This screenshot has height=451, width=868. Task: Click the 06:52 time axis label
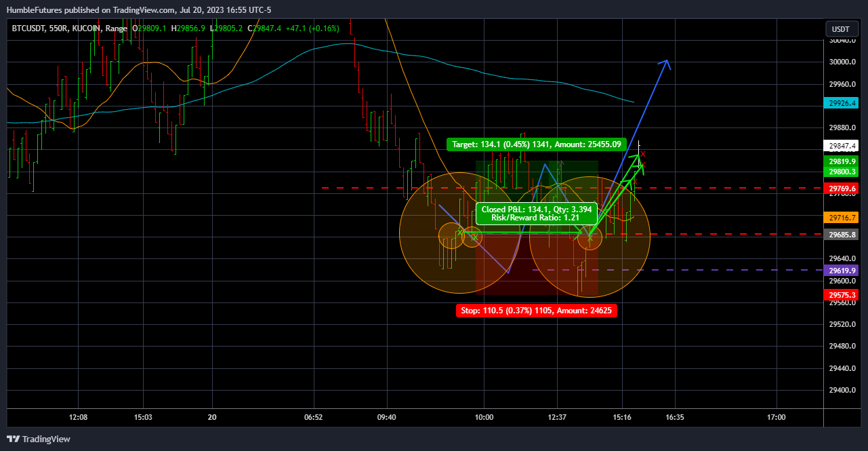click(313, 417)
